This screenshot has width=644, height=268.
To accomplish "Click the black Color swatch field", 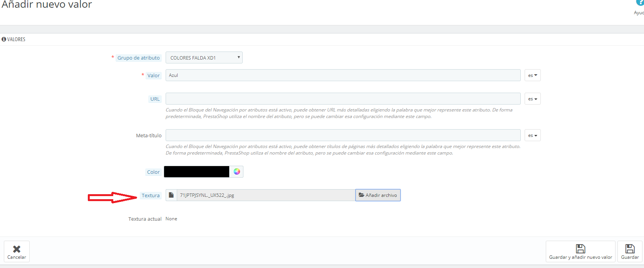I will click(196, 171).
